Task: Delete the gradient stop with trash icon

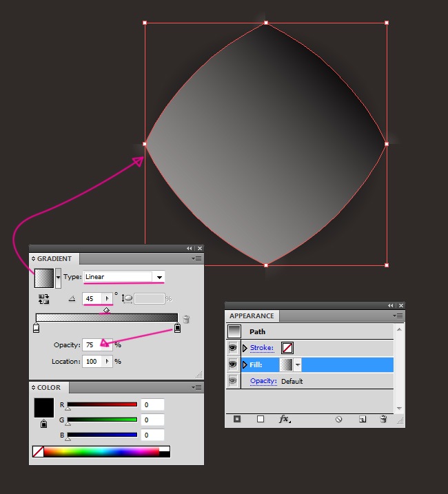Action: (186, 320)
